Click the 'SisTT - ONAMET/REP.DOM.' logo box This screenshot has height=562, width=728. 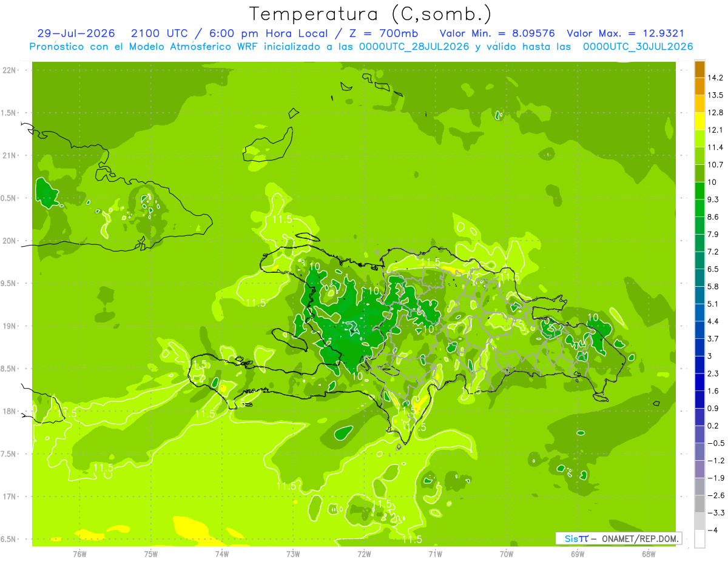[618, 538]
